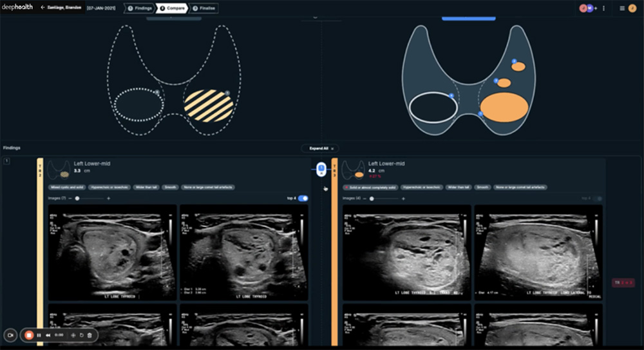Click the +27 % growth value
644x350 pixels.
pos(375,177)
